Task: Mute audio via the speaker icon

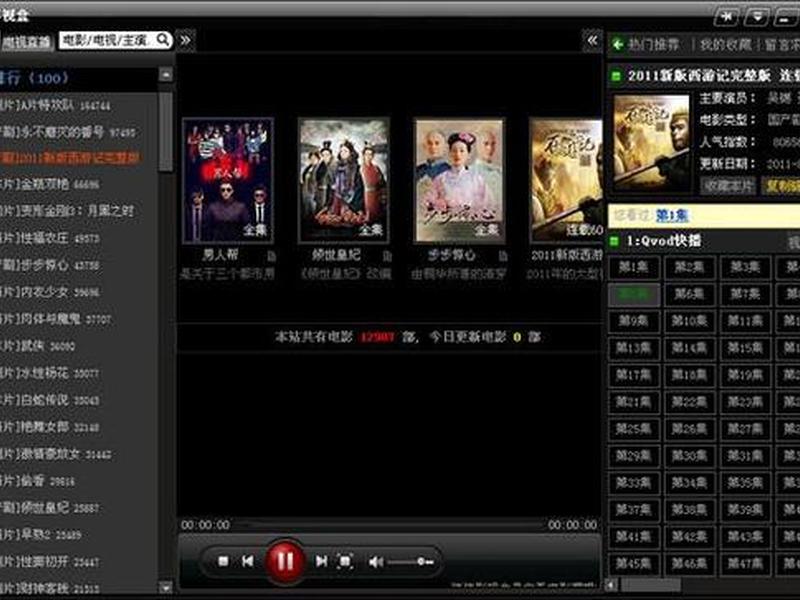Action: (376, 562)
